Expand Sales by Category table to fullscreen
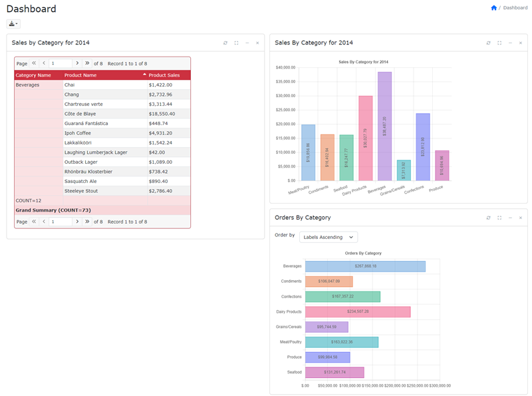Image resolution: width=532 pixels, height=396 pixels. [x=236, y=43]
